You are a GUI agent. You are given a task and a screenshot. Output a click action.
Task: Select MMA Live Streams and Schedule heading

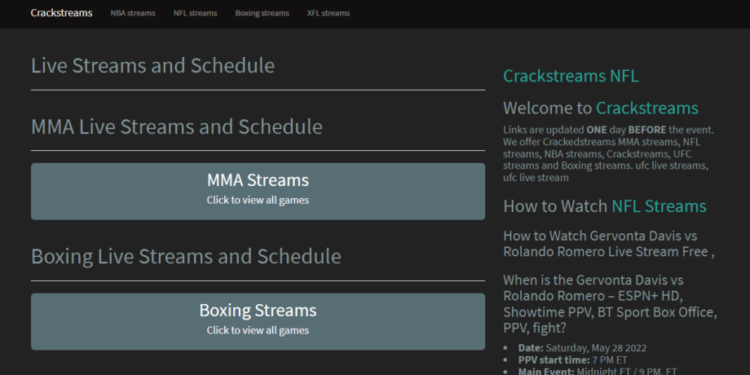point(176,127)
